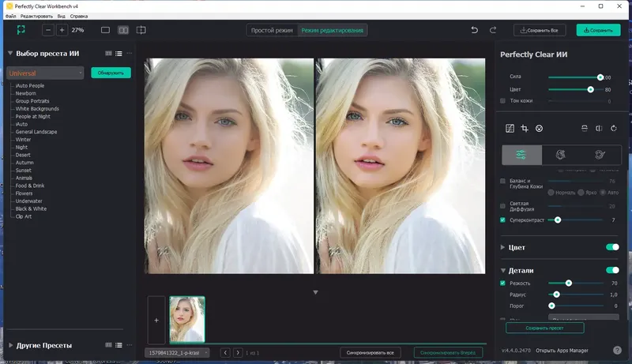This screenshot has height=364, width=632.
Task: Switch to side-by-side compare view
Action: click(123, 30)
